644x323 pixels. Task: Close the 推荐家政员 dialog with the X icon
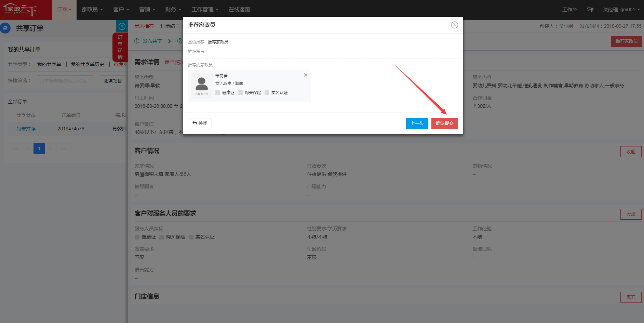point(455,25)
